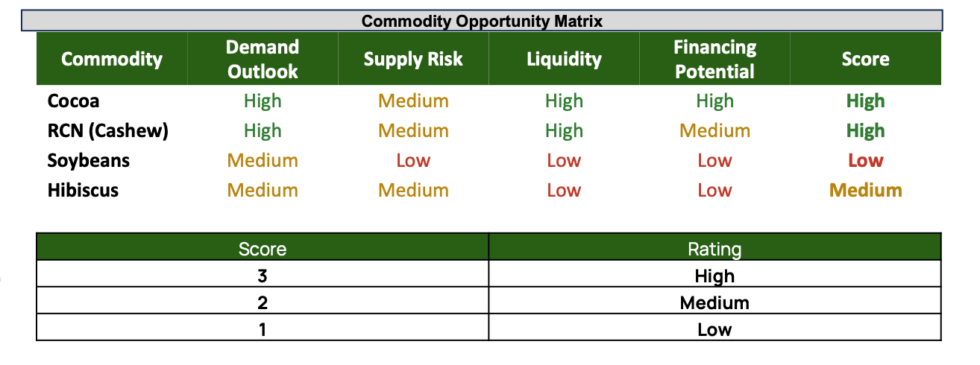
Task: Click the Commodity Opportunity Matrix title
Action: pyautogui.click(x=482, y=21)
